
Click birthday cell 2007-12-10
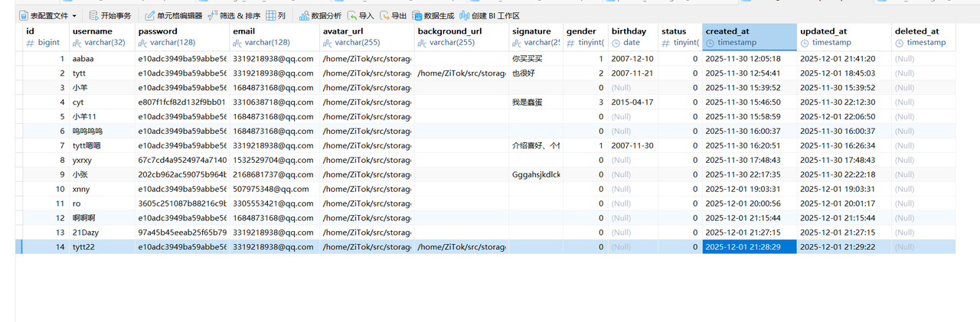point(632,59)
